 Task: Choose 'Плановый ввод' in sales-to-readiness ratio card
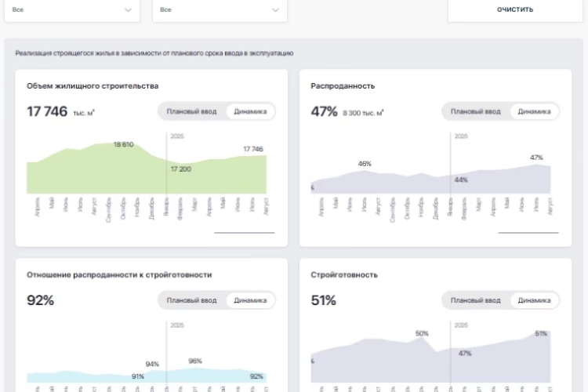click(191, 300)
